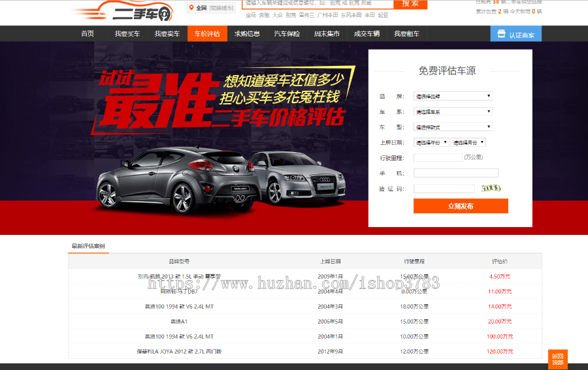Open the 我要租车 nav tab
588x370 pixels.
(x=407, y=34)
